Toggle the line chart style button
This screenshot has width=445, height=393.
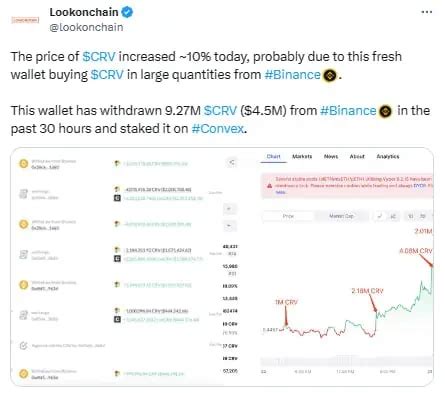pos(379,216)
